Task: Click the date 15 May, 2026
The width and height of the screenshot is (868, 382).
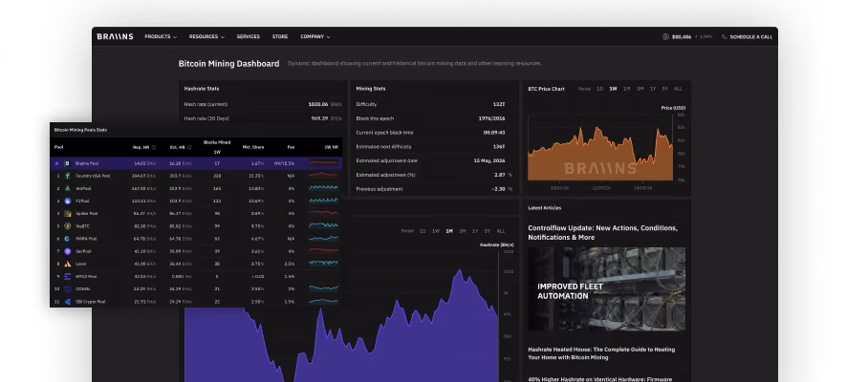Action: [489, 160]
